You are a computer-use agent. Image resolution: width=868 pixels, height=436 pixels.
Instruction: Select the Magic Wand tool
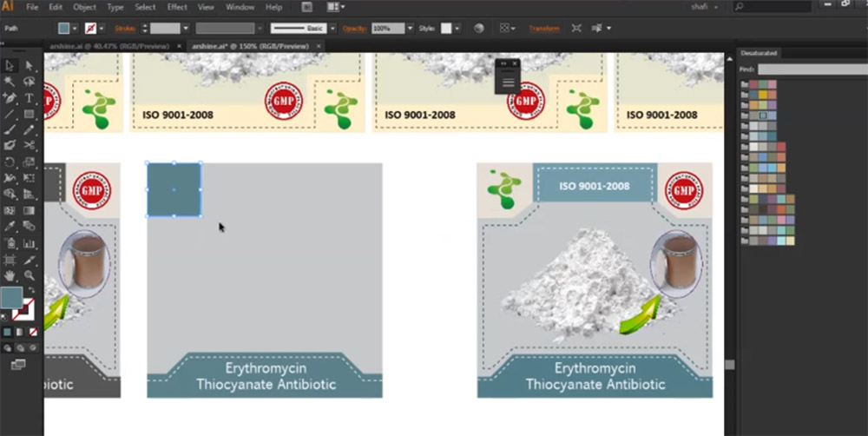click(10, 82)
